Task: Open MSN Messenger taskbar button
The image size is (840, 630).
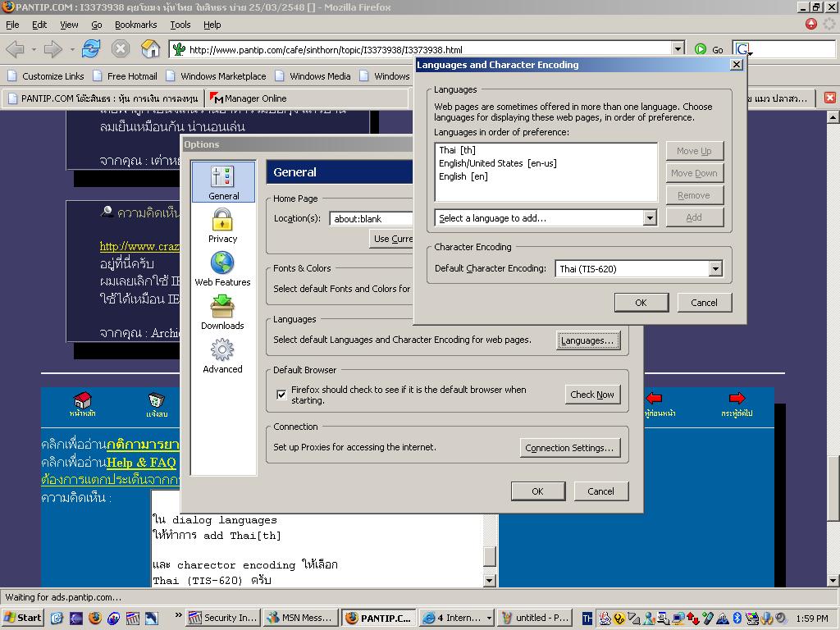Action: [302, 618]
